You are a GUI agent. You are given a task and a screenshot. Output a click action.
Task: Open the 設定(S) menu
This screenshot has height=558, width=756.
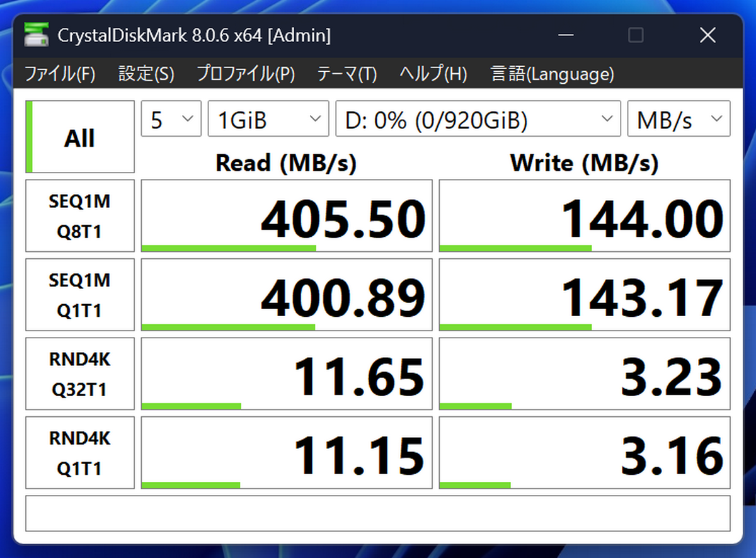tap(146, 74)
